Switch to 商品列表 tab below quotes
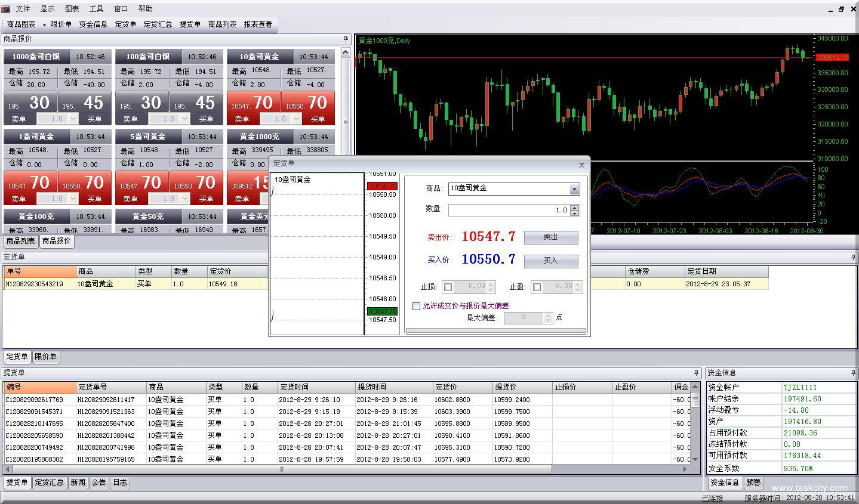859x504 pixels. [21, 241]
